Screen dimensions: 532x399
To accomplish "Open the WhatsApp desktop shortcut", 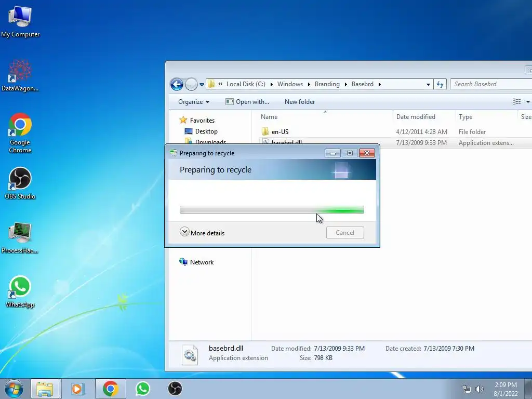I will pos(20,291).
